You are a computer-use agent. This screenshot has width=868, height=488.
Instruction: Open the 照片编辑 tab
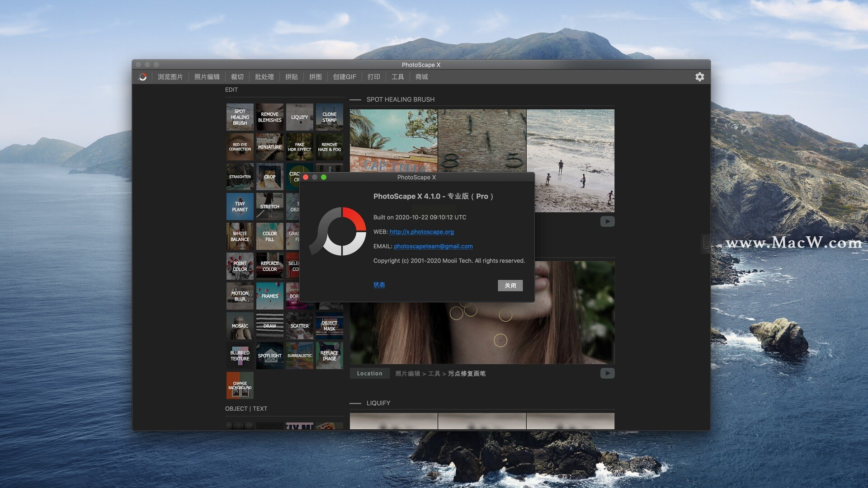point(207,77)
